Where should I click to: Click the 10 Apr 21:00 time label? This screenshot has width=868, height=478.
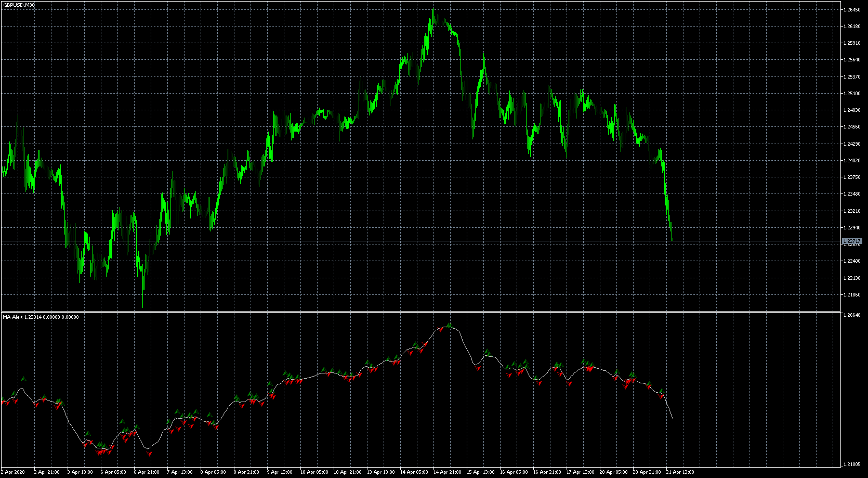[x=347, y=472]
